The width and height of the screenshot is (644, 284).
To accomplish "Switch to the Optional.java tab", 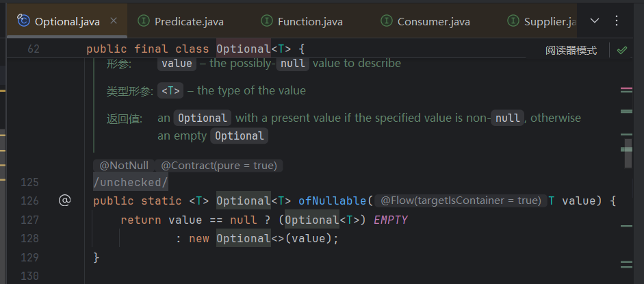I will (x=67, y=21).
